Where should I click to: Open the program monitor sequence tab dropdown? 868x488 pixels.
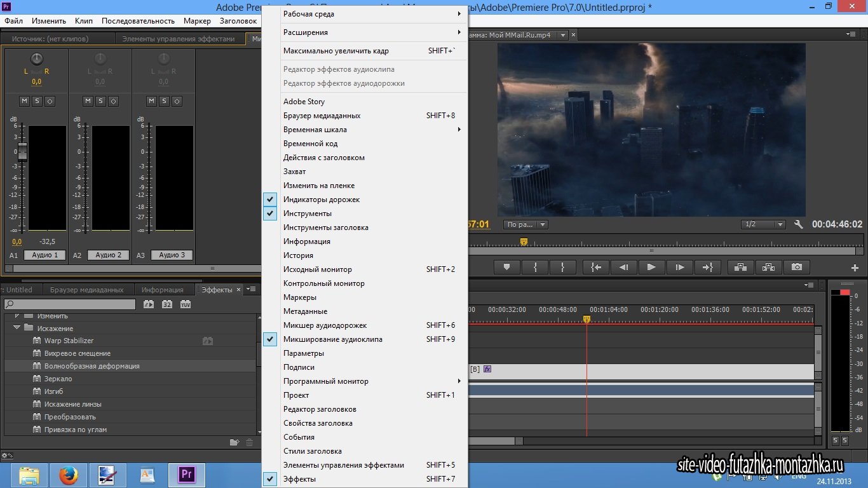coord(562,36)
